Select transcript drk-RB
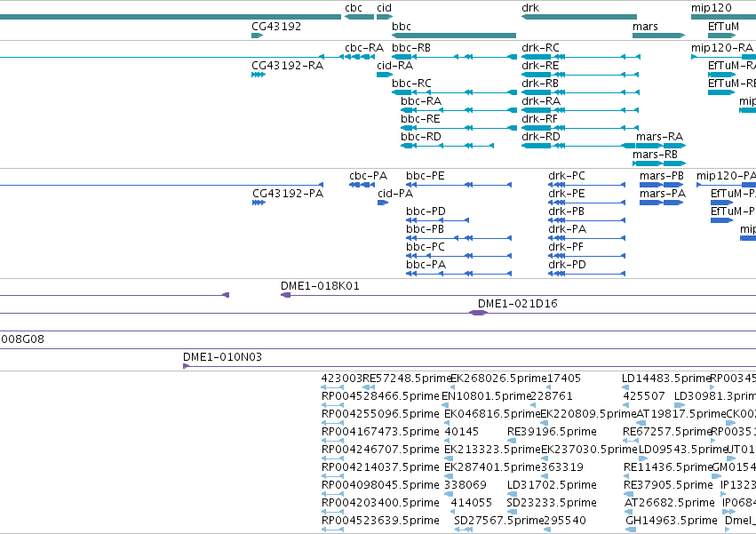756x534 pixels. (x=580, y=92)
